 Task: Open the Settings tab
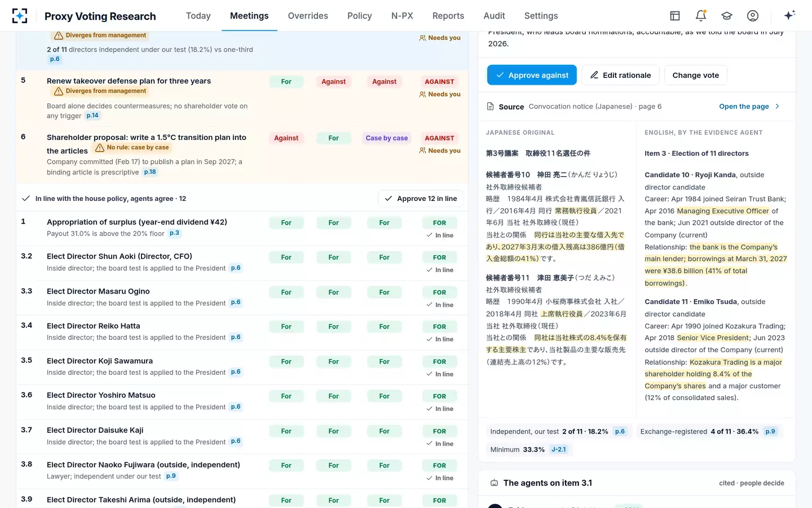tap(541, 16)
